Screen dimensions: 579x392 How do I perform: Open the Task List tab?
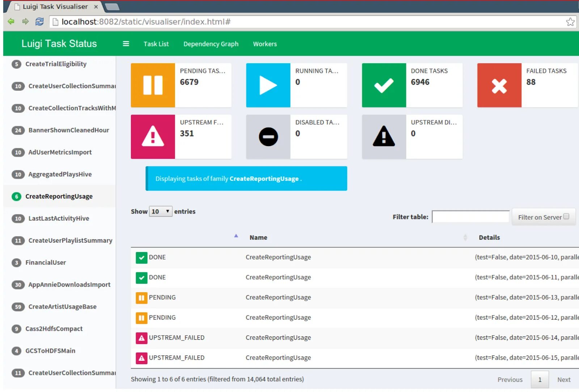click(x=156, y=44)
